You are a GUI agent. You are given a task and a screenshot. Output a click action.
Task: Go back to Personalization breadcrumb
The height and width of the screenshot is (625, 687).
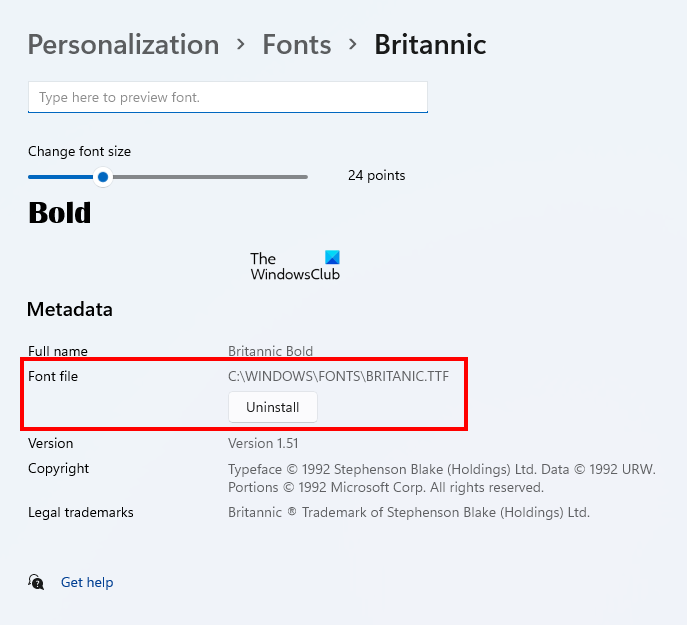pos(123,45)
